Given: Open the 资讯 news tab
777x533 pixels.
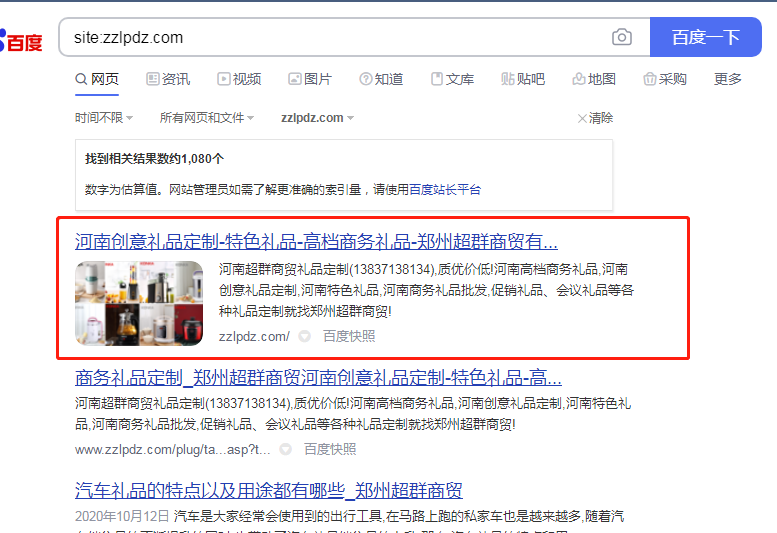Looking at the screenshot, I should (167, 79).
